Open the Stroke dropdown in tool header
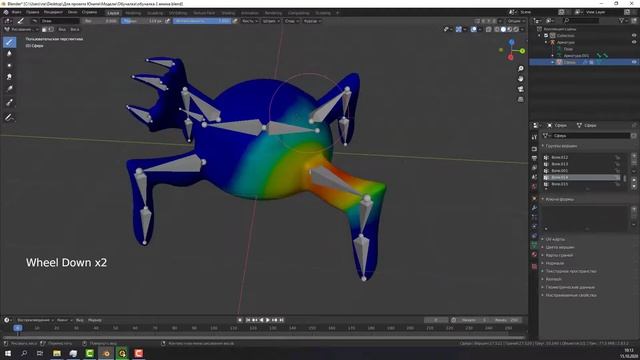The width and height of the screenshot is (640, 360). pos(271,21)
